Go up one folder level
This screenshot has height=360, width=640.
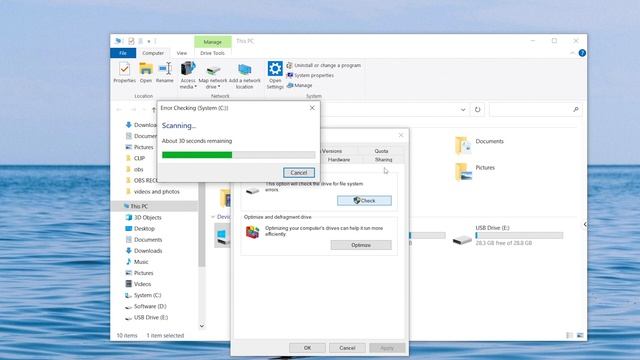[x=154, y=109]
